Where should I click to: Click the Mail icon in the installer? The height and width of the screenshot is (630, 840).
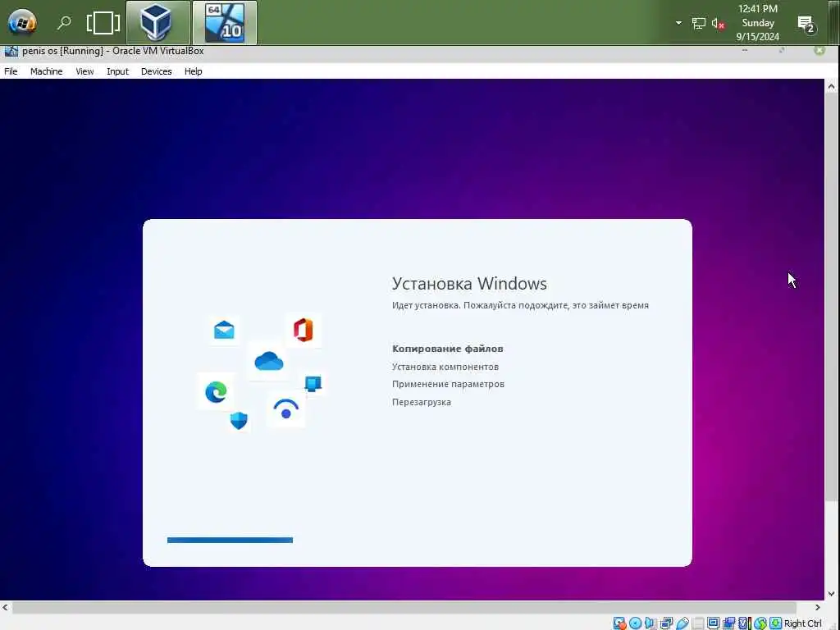tap(224, 330)
